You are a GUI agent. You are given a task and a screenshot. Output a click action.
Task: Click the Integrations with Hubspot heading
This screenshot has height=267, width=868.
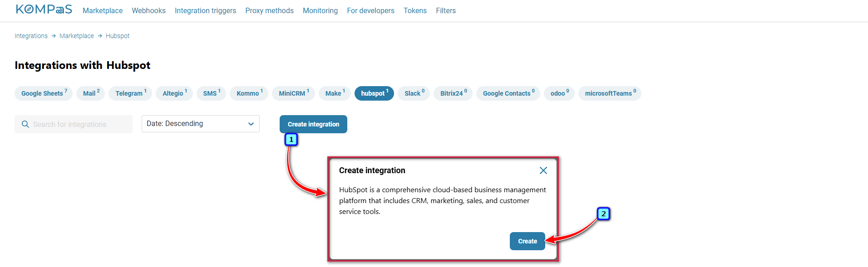click(x=82, y=65)
